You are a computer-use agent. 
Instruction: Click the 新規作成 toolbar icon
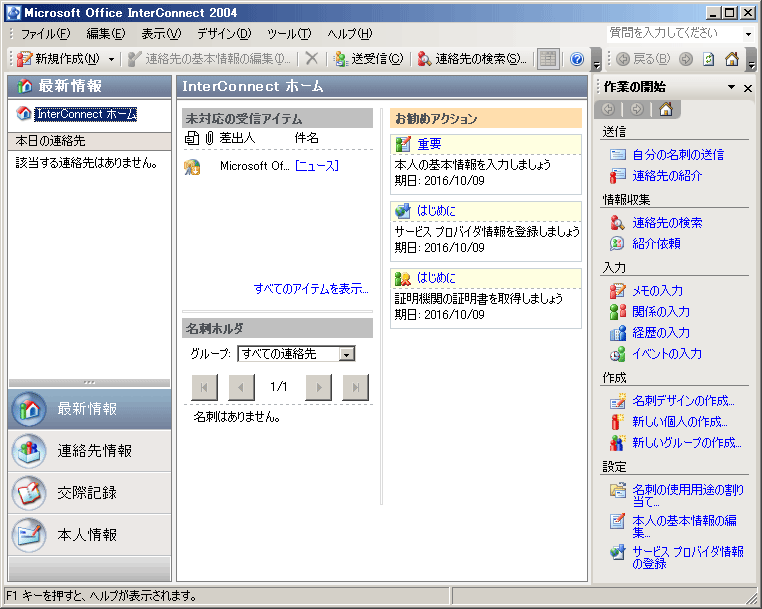(24, 59)
